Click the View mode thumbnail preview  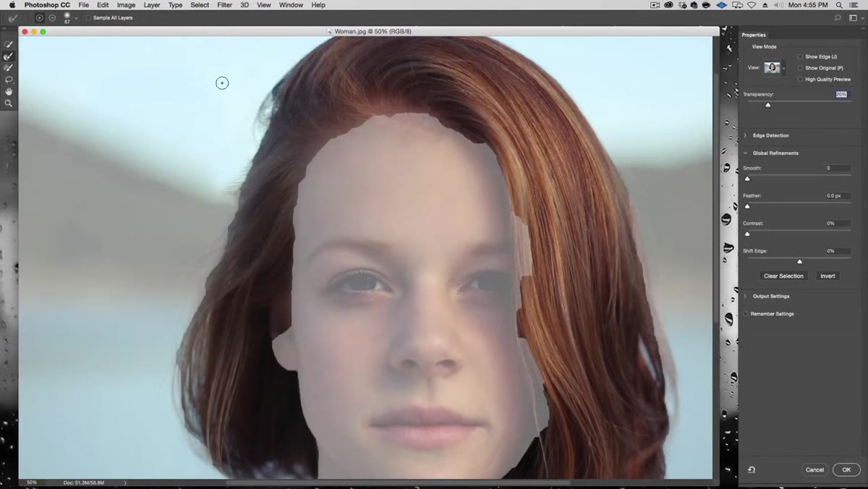772,68
